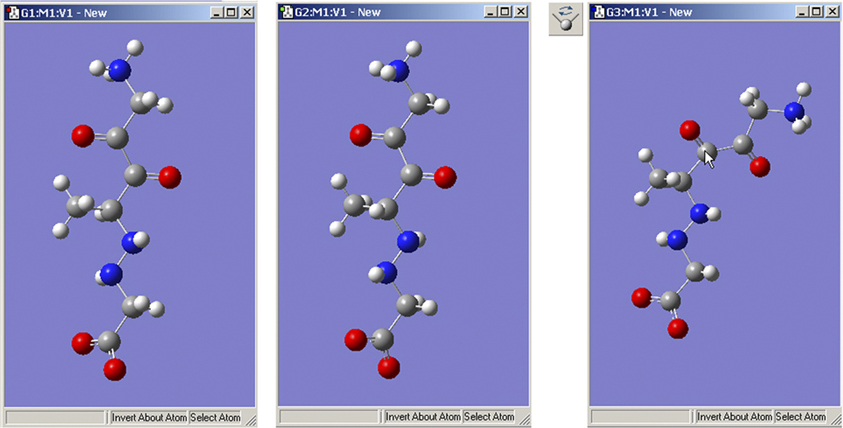Screen dimensions: 843x428
Task: Minimize the G1:M1:V1 window
Action: 217,12
